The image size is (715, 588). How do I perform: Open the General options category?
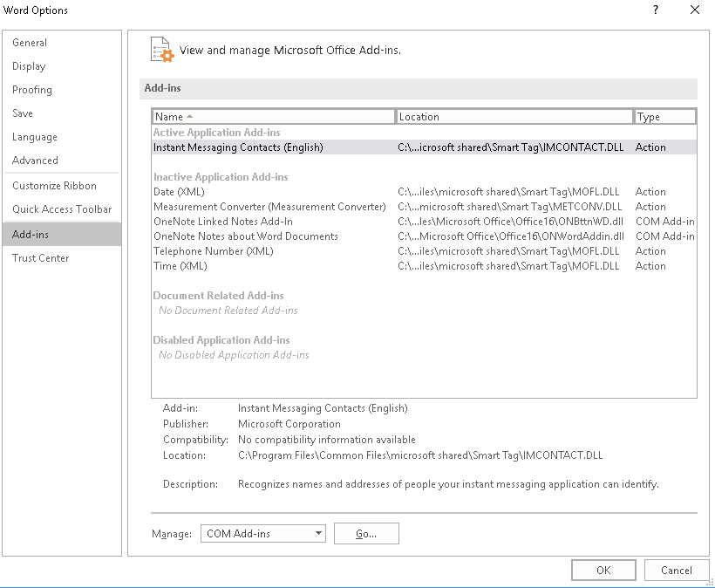coord(62,43)
